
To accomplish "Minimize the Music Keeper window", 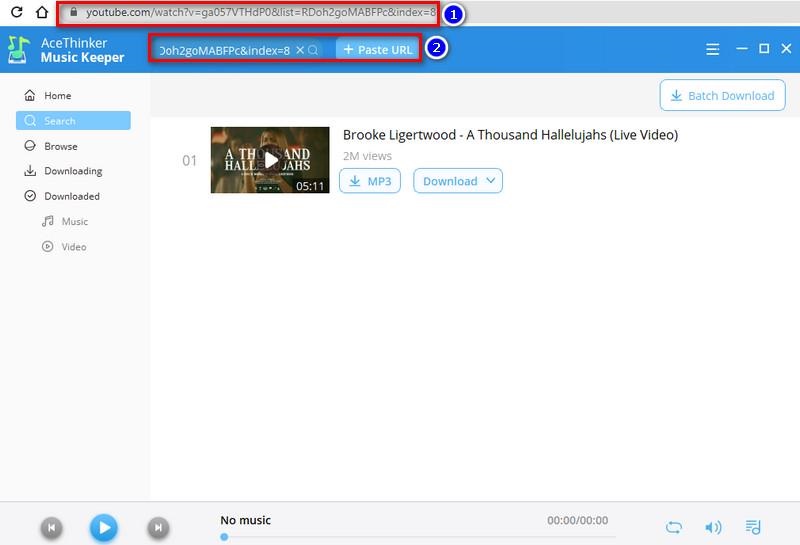I will pos(742,48).
